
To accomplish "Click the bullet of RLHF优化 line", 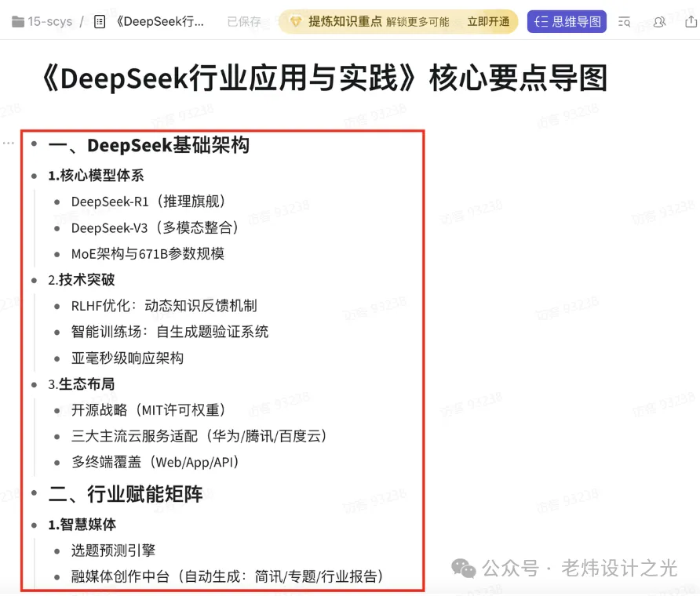I will [57, 307].
